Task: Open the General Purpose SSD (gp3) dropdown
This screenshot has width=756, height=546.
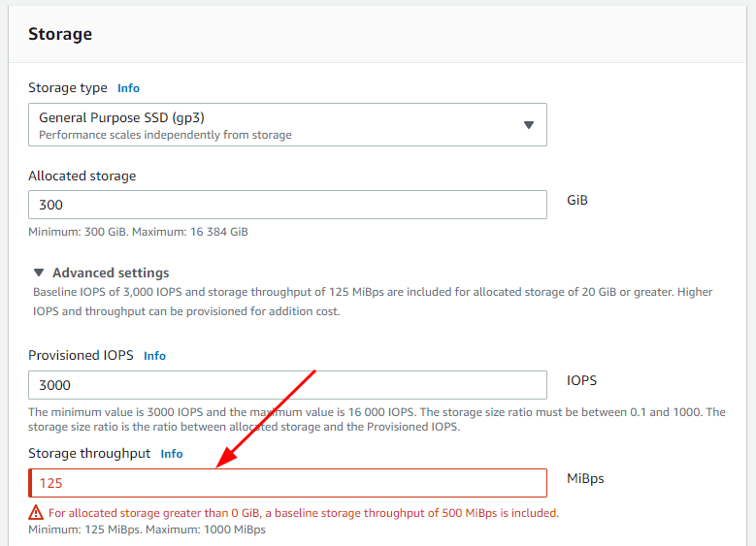Action: tap(287, 125)
